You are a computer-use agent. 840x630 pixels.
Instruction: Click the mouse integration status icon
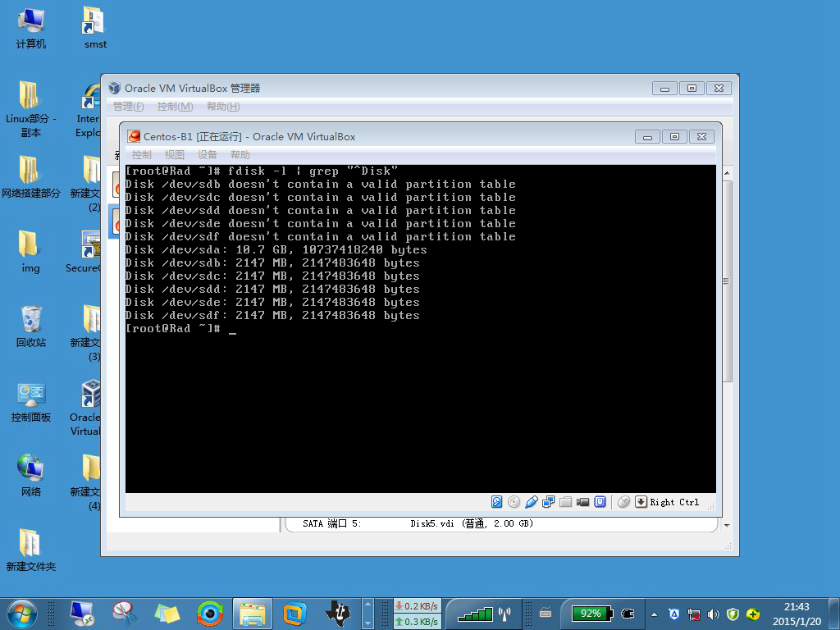coord(623,502)
